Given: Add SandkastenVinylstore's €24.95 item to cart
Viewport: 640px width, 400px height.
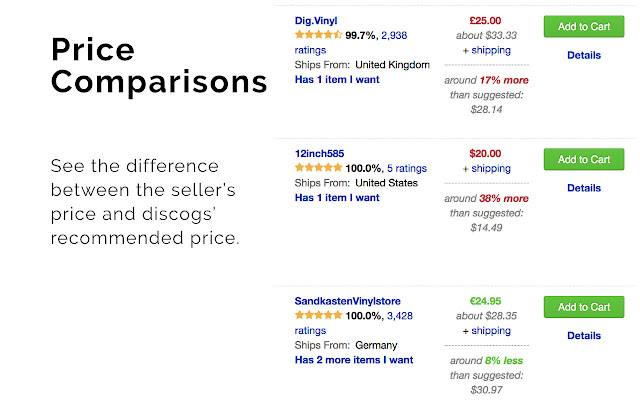Looking at the screenshot, I should 584,307.
